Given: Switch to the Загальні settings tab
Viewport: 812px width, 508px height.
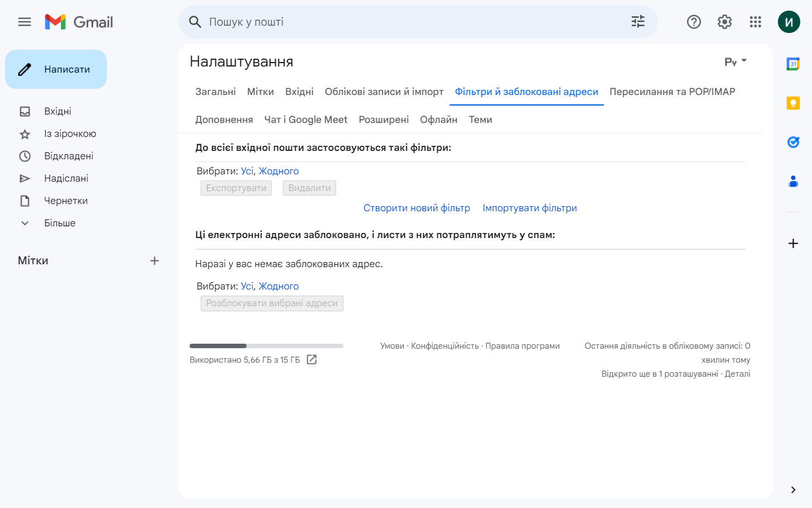Looking at the screenshot, I should 215,92.
